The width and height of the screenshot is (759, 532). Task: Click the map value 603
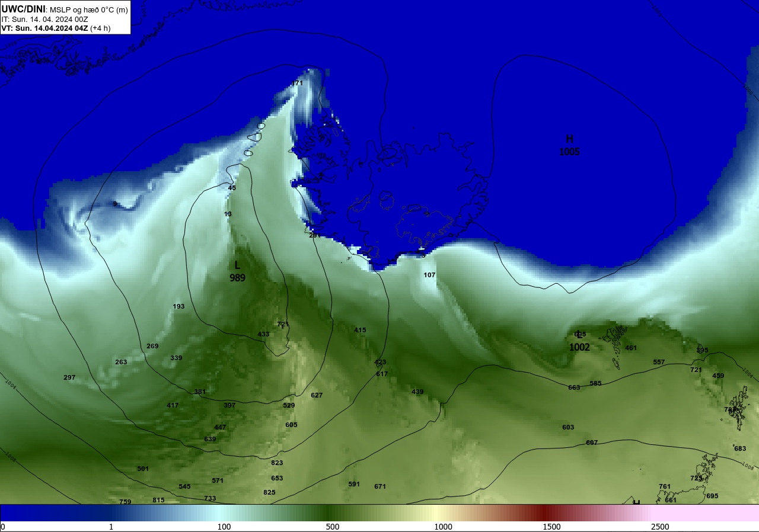(568, 427)
